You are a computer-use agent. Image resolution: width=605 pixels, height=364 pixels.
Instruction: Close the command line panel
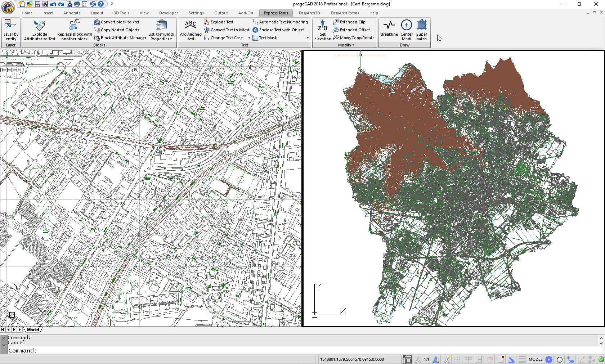[x=4, y=338]
